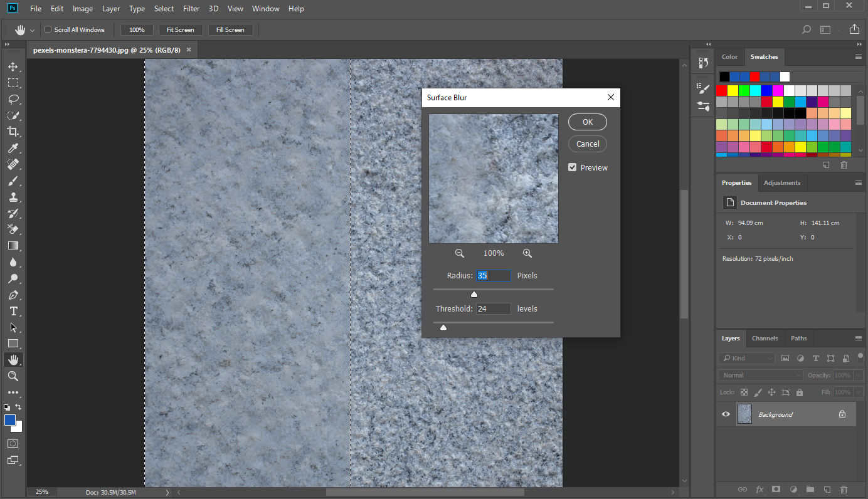
Task: Select the Horizontal Type tool
Action: (13, 310)
